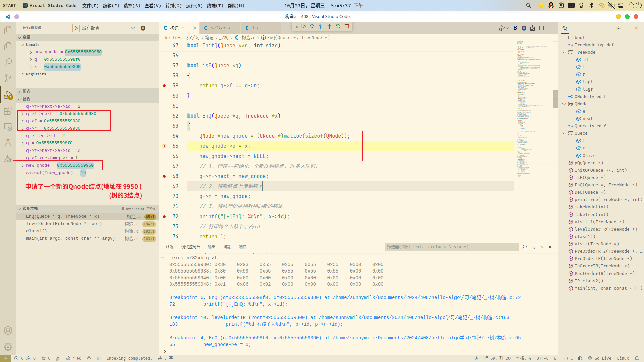Click the Restart debugging icon
This screenshot has width=644, height=362.
pyautogui.click(x=338, y=26)
